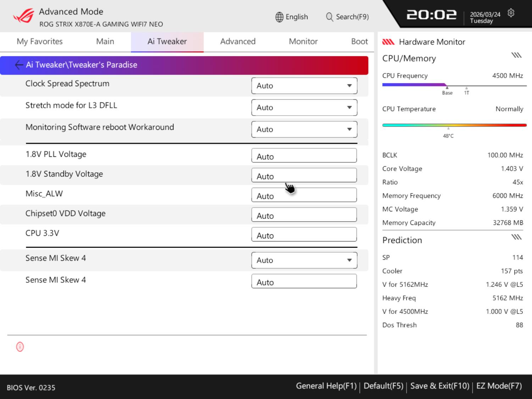Open settings via the gear icon
532x399 pixels.
point(511,13)
